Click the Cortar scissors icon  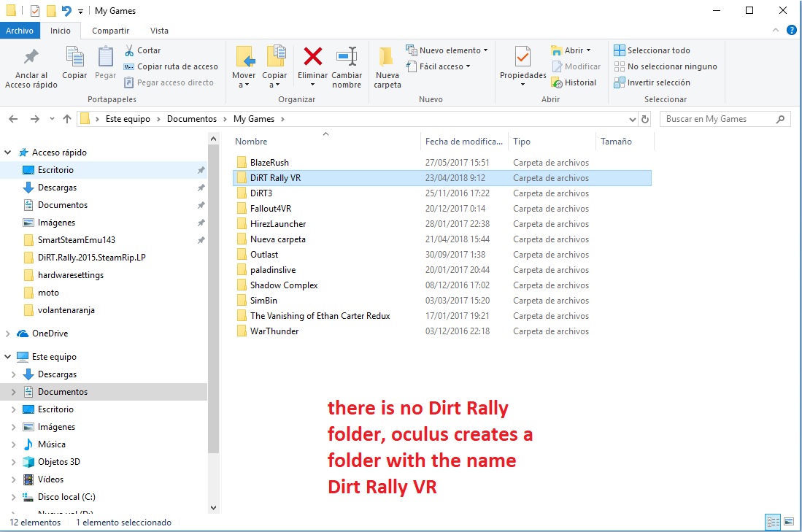pos(129,50)
